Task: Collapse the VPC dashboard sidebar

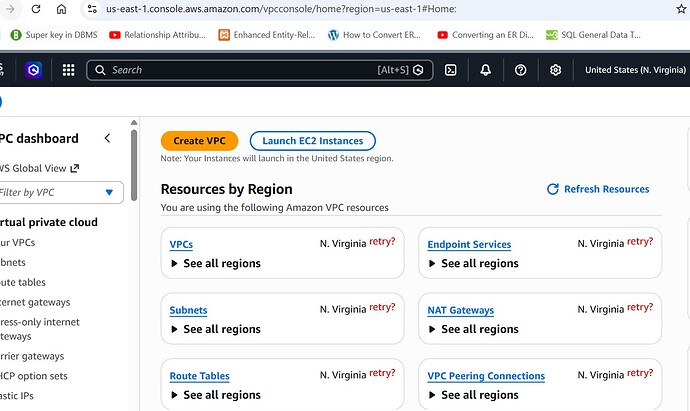Action: coord(107,139)
